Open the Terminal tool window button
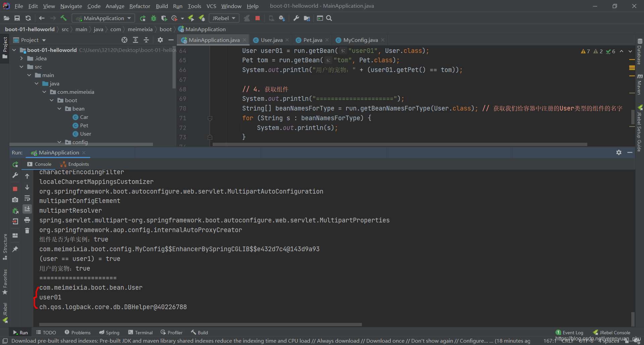This screenshot has width=644, height=345. point(140,333)
